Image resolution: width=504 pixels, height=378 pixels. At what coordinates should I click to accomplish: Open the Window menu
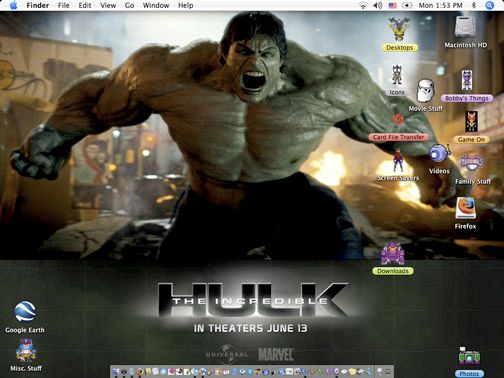pos(156,5)
